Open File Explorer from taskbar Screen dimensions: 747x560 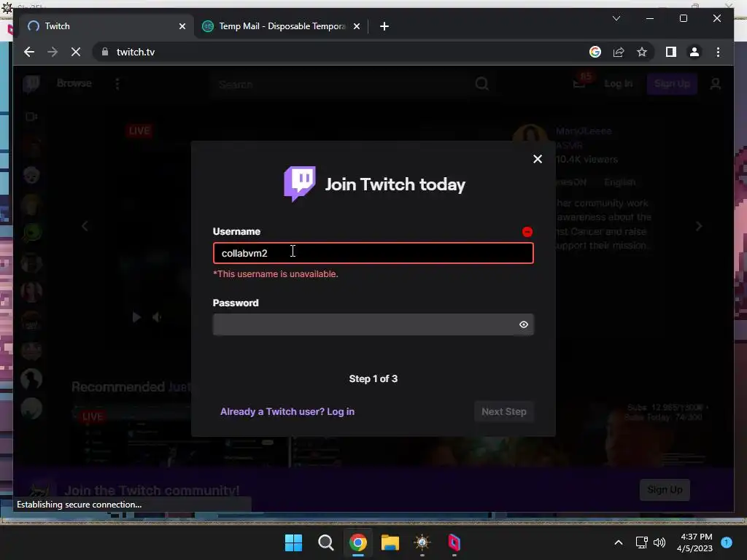tap(390, 542)
